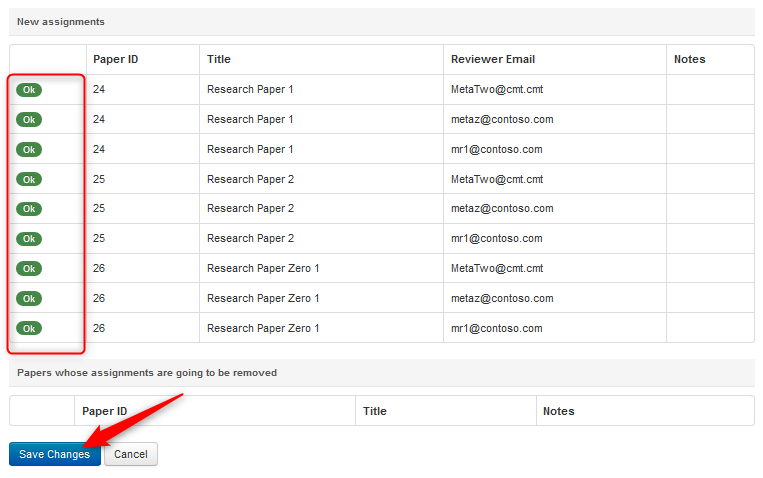
Task: Click Paper ID 26 in mr1@contoso.com row
Action: point(99,328)
